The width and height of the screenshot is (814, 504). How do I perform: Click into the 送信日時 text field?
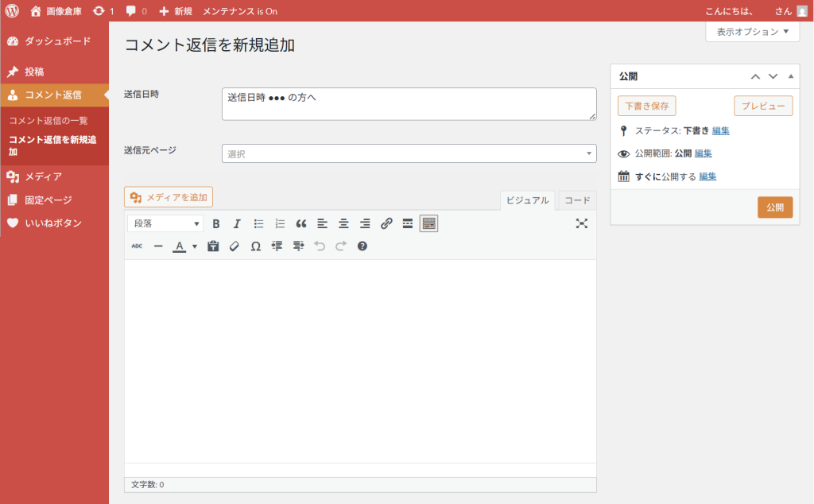pos(409,104)
